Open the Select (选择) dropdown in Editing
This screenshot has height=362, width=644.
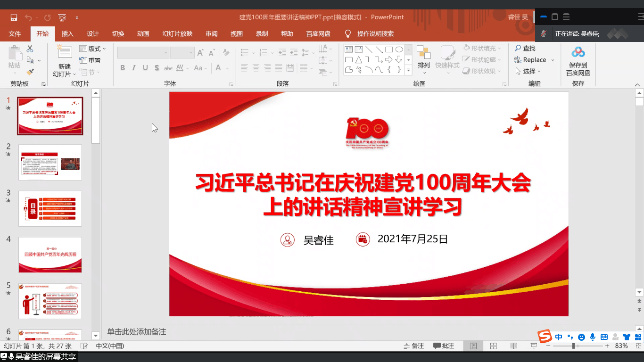click(x=528, y=71)
